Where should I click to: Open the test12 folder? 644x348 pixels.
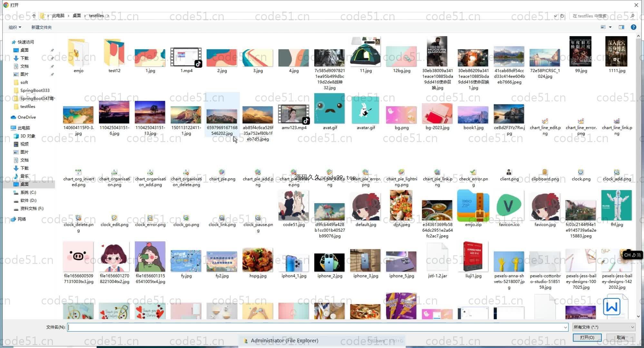114,56
